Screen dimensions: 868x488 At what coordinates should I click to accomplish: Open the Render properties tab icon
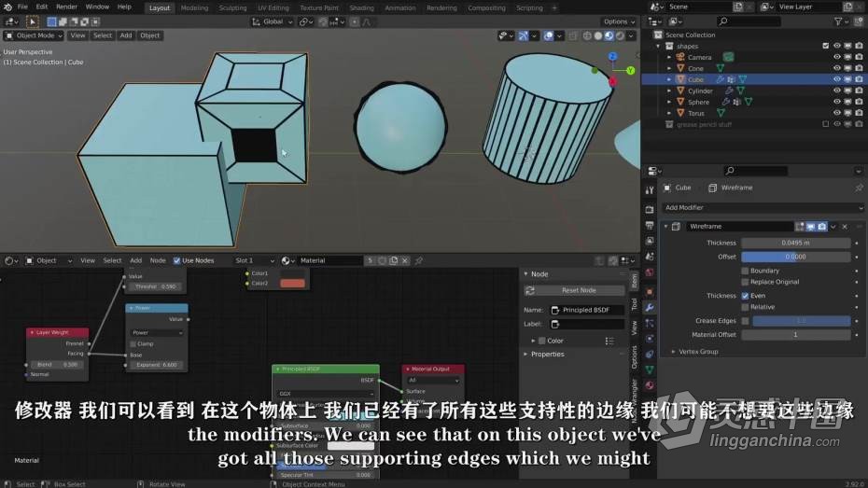(650, 210)
